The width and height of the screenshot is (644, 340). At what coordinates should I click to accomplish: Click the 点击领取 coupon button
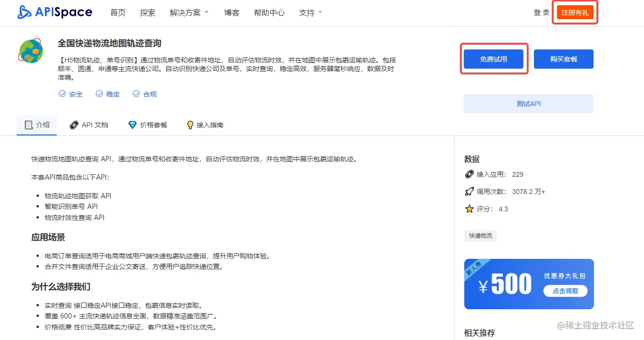pos(565,291)
